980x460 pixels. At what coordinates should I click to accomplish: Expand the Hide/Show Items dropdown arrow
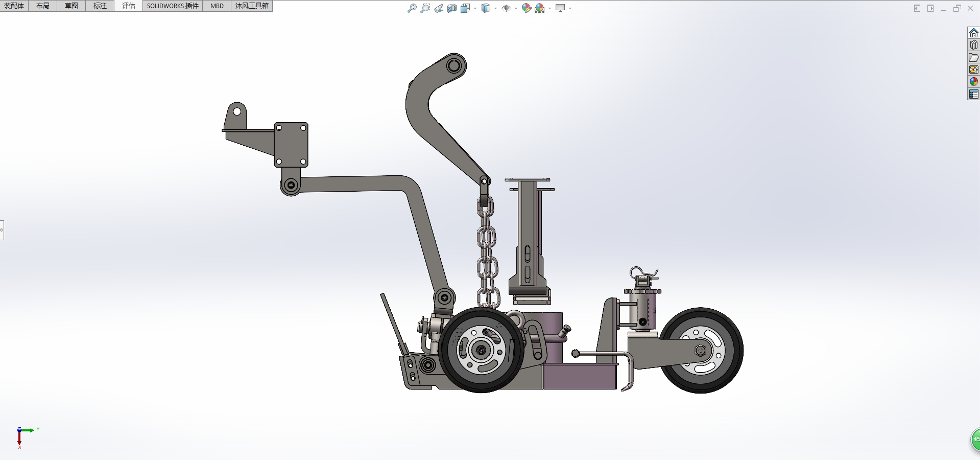coord(516,8)
